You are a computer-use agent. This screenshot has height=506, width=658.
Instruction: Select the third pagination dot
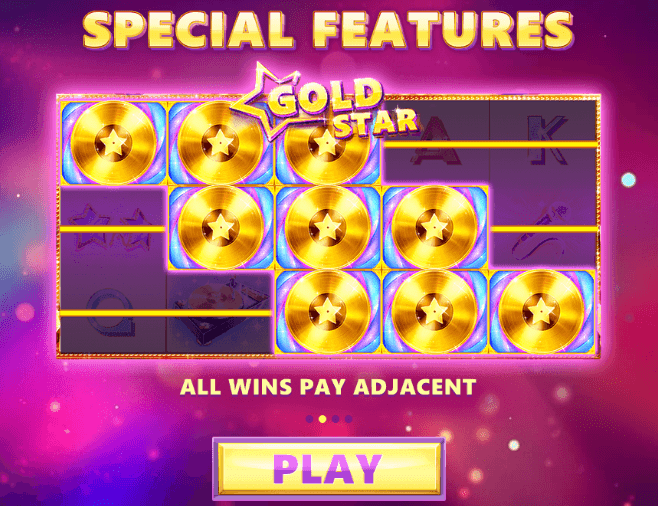[x=335, y=419]
